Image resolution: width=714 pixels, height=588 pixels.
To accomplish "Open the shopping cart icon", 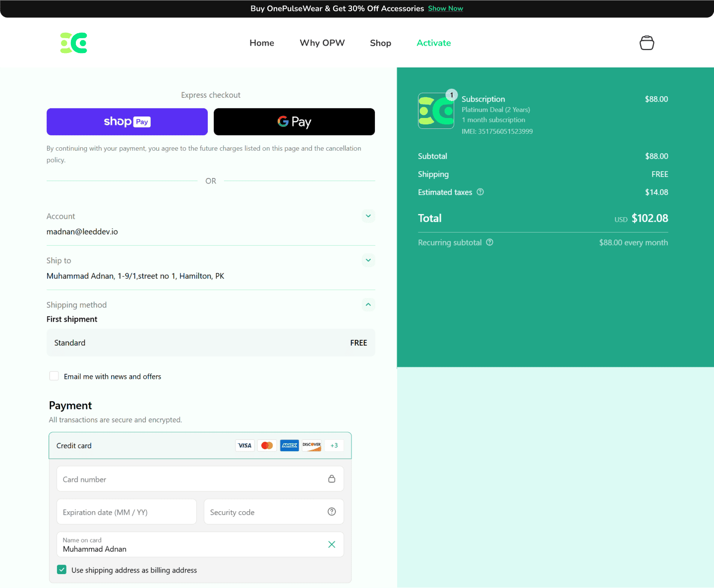I will 647,43.
